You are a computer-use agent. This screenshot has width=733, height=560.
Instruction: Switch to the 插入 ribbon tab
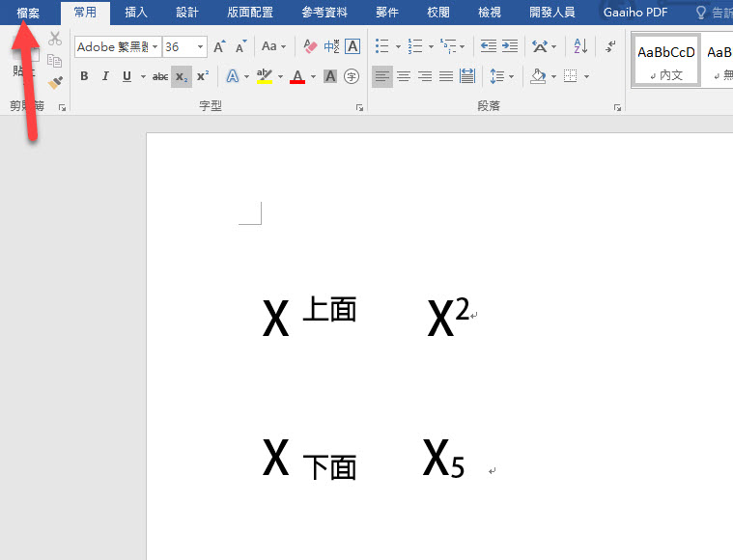(136, 13)
